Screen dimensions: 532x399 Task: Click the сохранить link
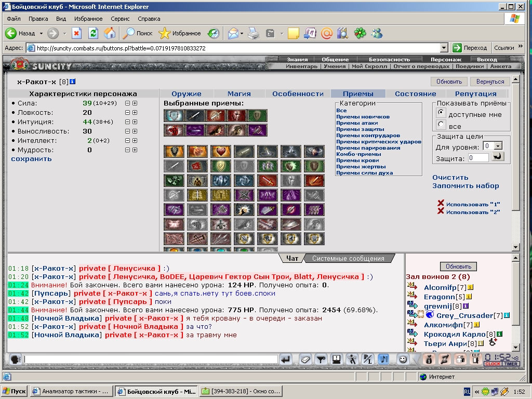[x=31, y=159]
